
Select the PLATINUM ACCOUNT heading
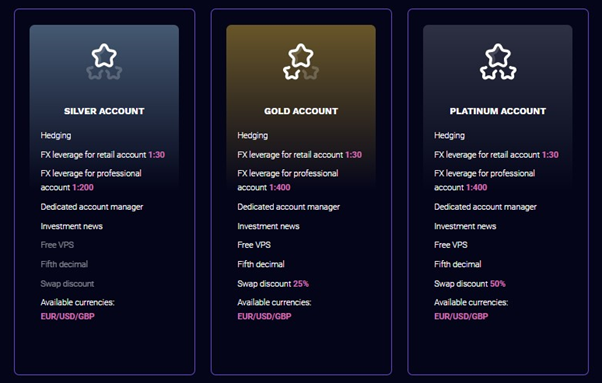pyautogui.click(x=498, y=111)
